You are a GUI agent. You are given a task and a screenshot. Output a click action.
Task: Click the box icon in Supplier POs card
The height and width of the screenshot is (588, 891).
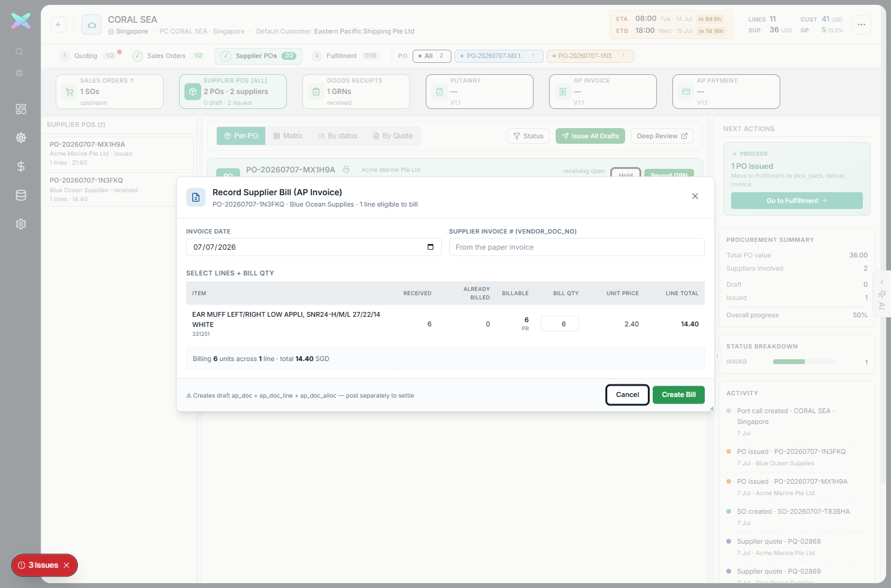point(193,92)
